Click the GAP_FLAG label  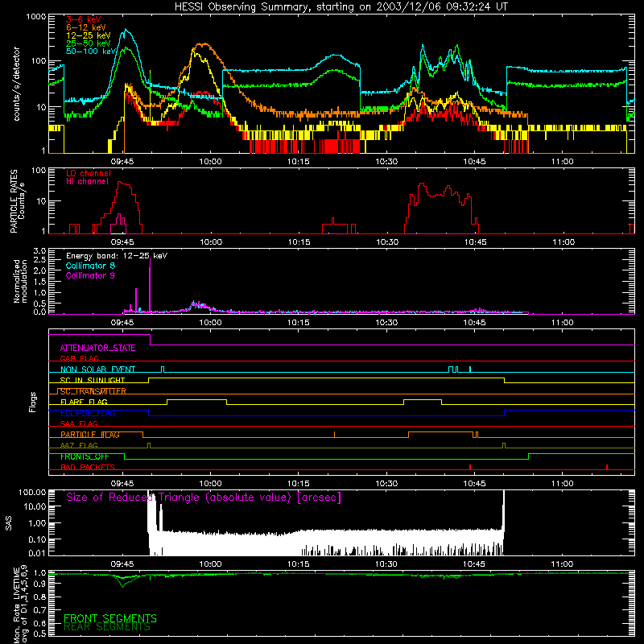(x=79, y=358)
